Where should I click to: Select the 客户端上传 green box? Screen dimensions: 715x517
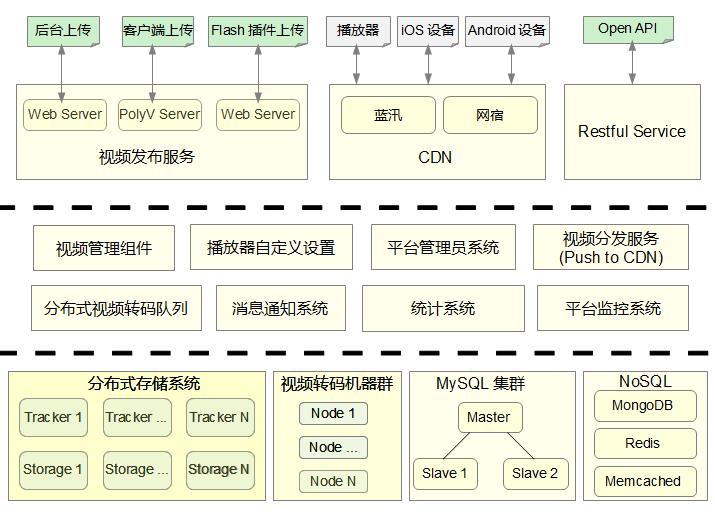pos(158,31)
